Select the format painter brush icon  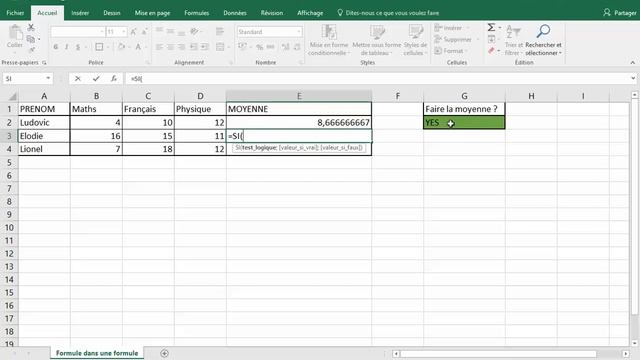[x=31, y=50]
